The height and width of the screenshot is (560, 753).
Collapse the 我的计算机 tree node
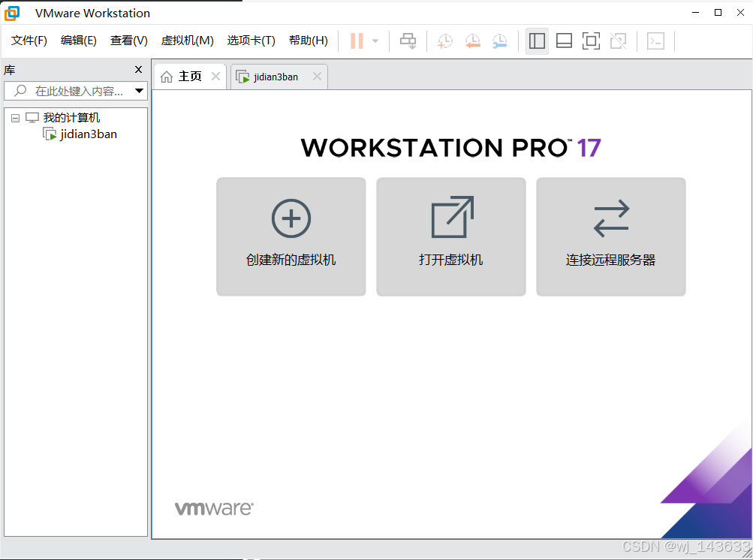15,118
